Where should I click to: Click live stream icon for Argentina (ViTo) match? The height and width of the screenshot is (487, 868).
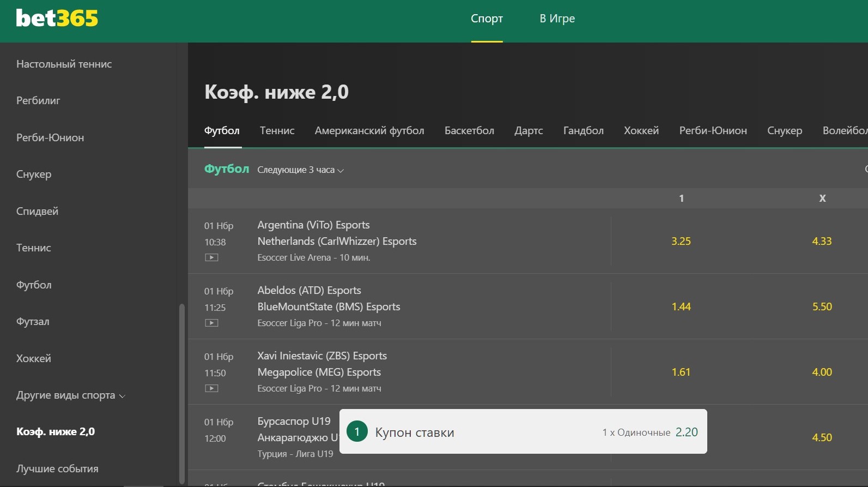pos(211,257)
